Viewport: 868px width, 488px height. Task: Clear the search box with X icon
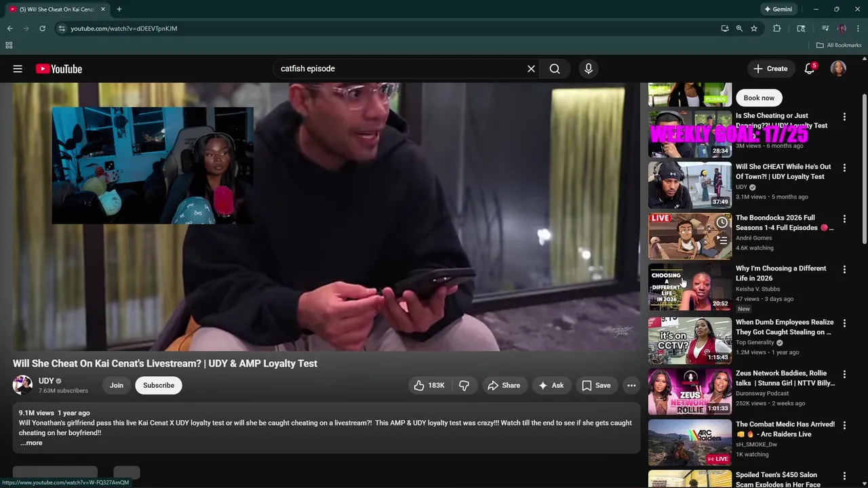tap(531, 68)
